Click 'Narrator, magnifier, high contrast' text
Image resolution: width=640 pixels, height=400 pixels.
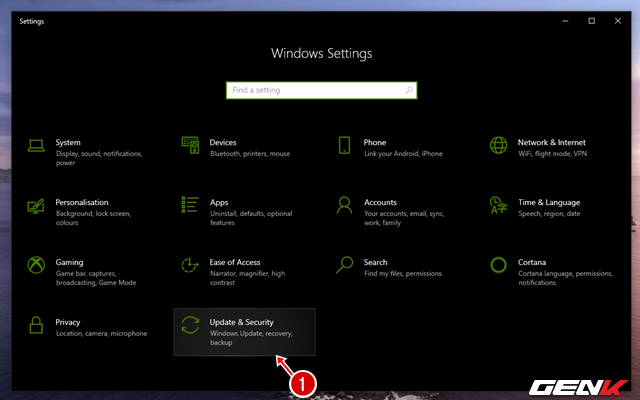click(247, 278)
